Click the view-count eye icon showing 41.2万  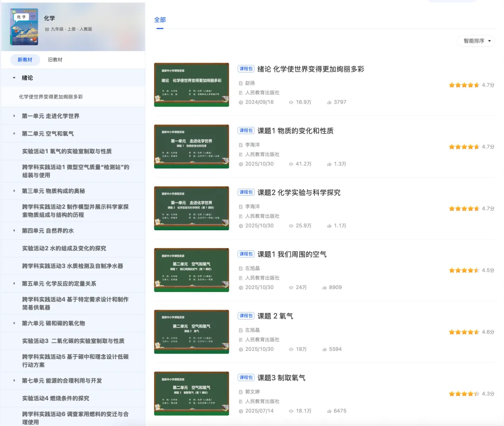(291, 164)
